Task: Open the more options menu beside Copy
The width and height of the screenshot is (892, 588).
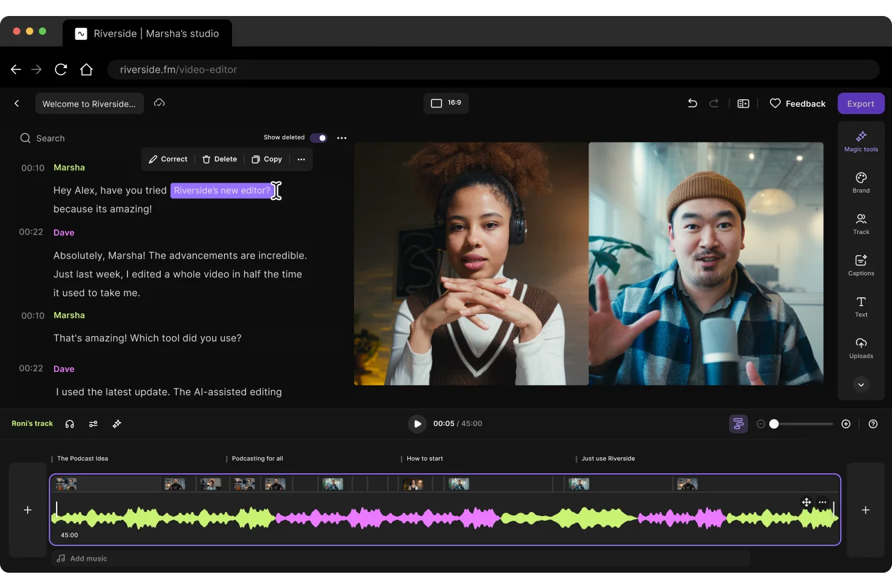Action: pyautogui.click(x=301, y=159)
